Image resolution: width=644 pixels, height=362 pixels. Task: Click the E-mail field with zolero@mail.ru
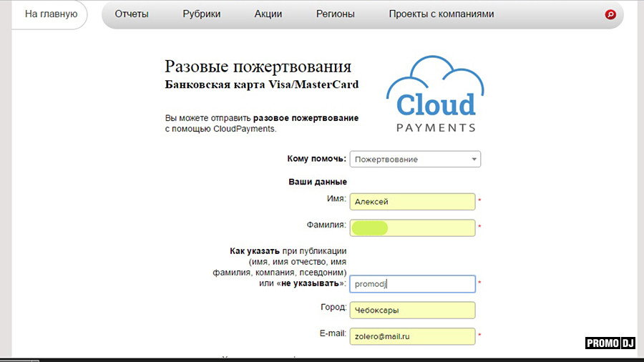click(x=412, y=336)
